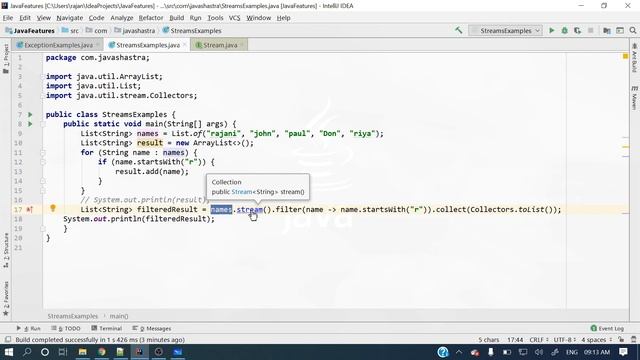Open the Event Log
The width and height of the screenshot is (640, 360).
(x=607, y=328)
